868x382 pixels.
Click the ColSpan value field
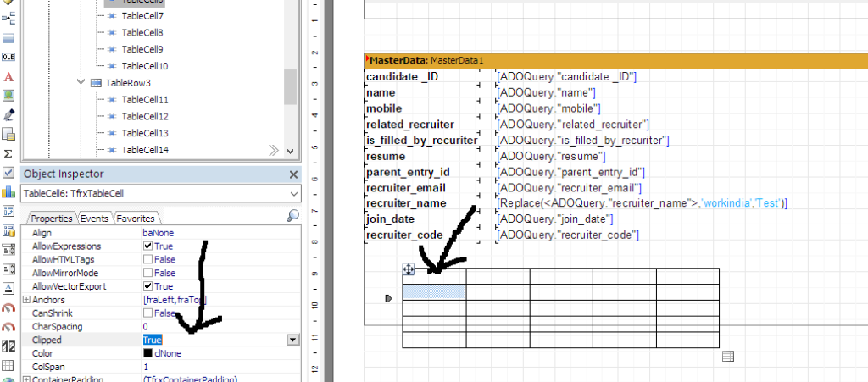click(x=221, y=367)
